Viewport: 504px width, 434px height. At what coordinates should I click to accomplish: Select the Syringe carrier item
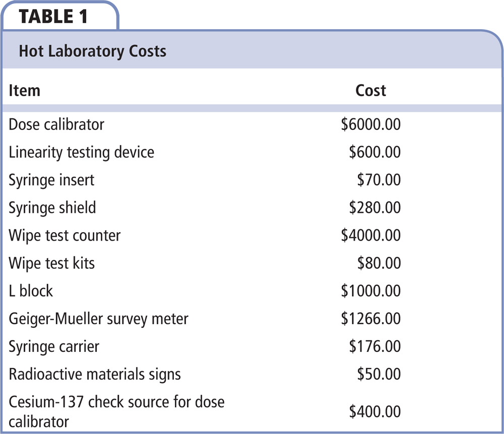click(x=54, y=346)
